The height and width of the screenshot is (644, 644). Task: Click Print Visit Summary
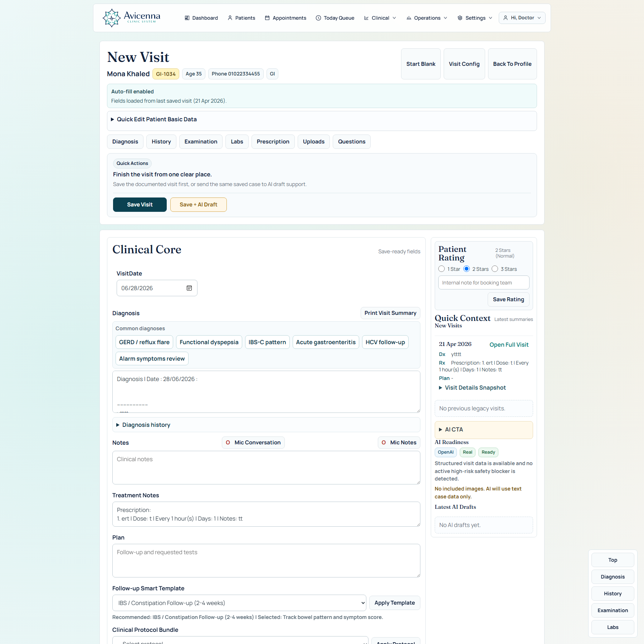point(390,313)
